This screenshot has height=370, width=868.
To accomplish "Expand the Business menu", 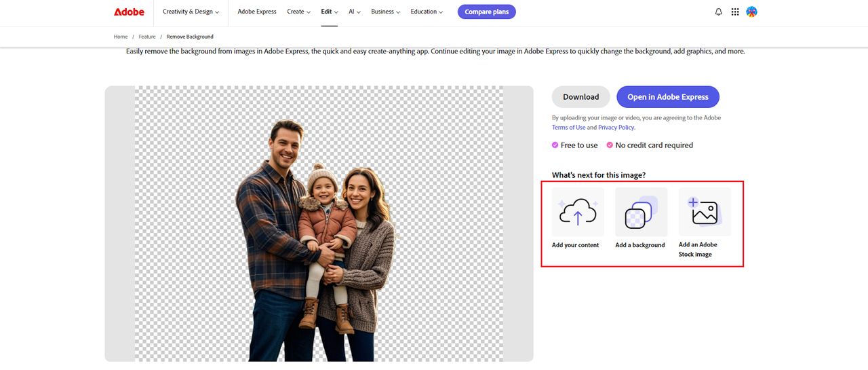I will point(385,12).
